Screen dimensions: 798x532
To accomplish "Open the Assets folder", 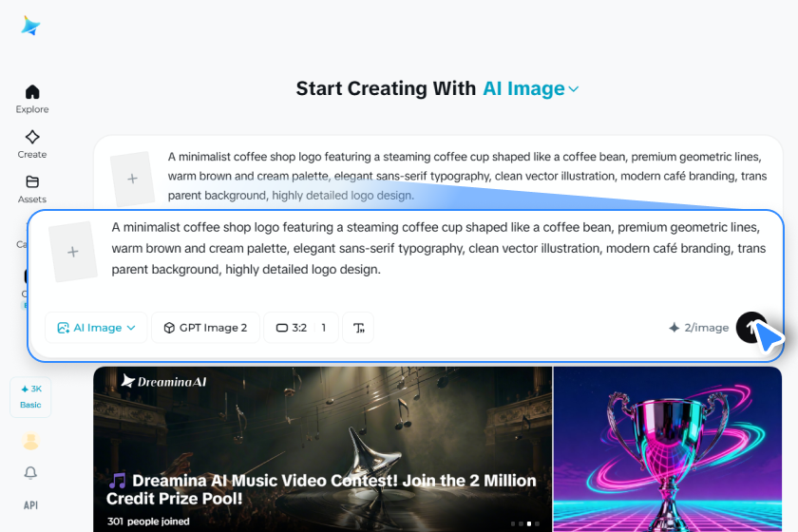I will [32, 189].
